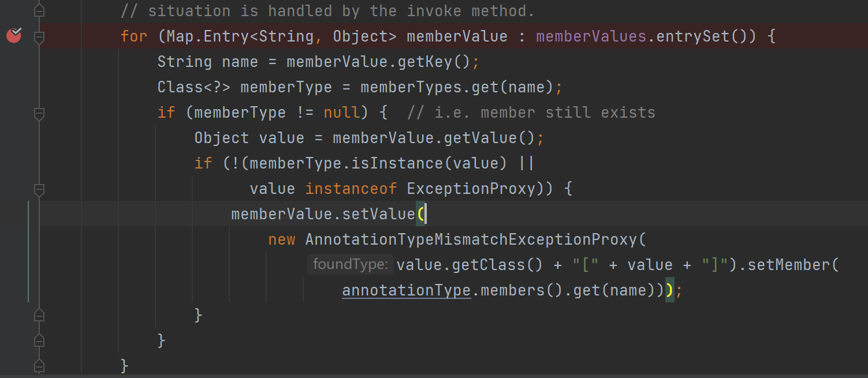Collapse the for loop fold marker
Viewport: 868px width, 378px height.
click(x=39, y=37)
